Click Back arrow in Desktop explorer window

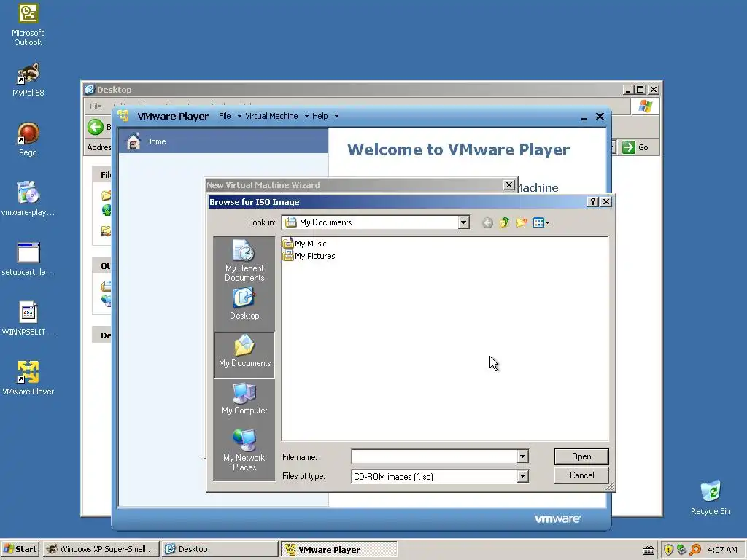(96, 127)
